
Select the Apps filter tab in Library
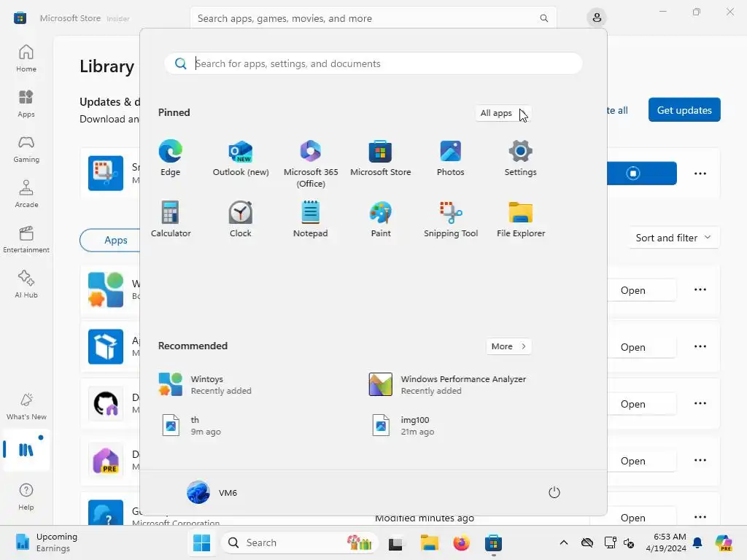pyautogui.click(x=115, y=240)
